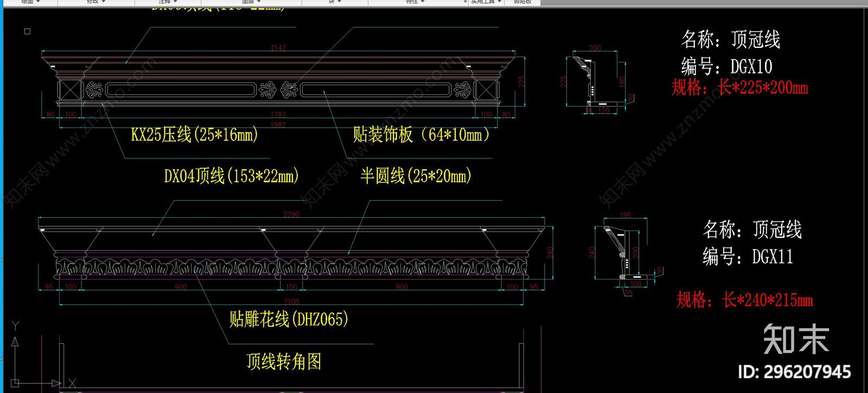Expand the 绘图 ribbon panel arrow
Screen dimensions: 868x393
(38, 2)
